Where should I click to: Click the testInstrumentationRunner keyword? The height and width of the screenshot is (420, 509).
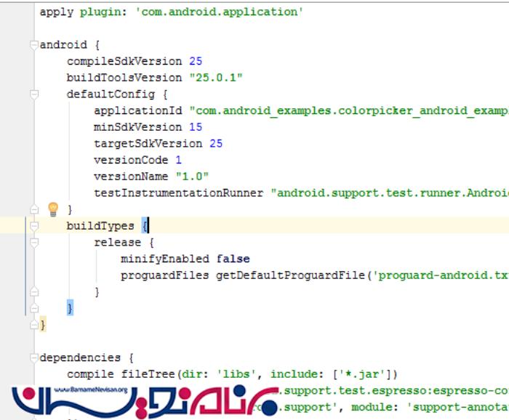tap(179, 193)
